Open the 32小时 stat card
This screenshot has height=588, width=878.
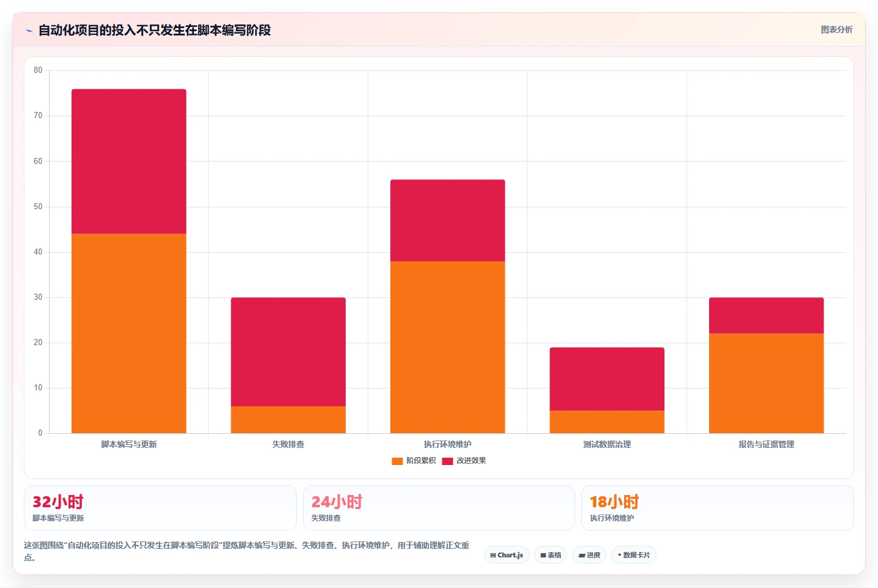pyautogui.click(x=160, y=508)
